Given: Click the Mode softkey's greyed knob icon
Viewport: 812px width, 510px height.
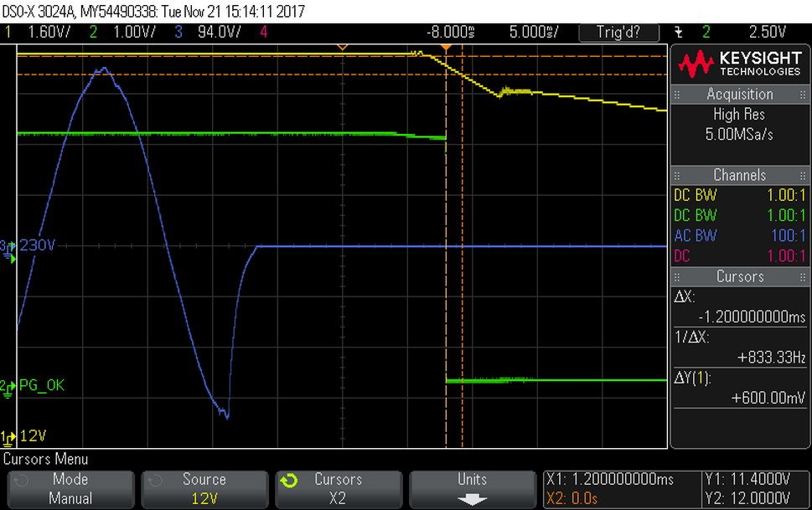Looking at the screenshot, I should pyautogui.click(x=21, y=481).
